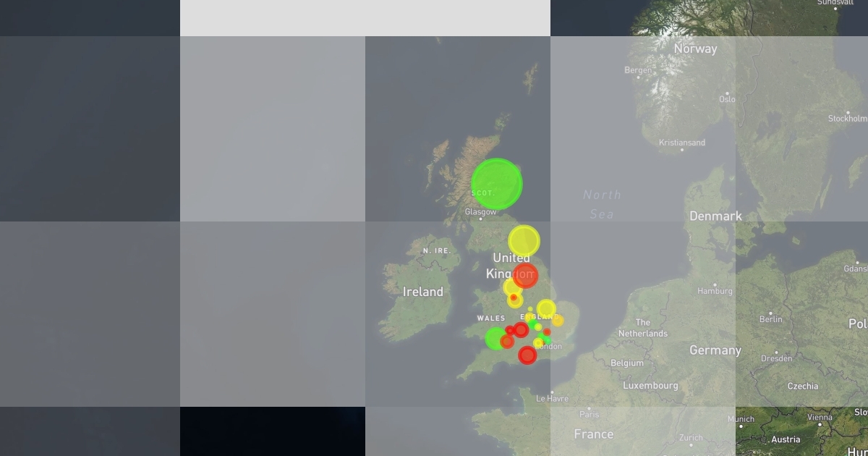Click the Kristiansand city label
Image resolution: width=868 pixels, height=456 pixels.
click(682, 143)
